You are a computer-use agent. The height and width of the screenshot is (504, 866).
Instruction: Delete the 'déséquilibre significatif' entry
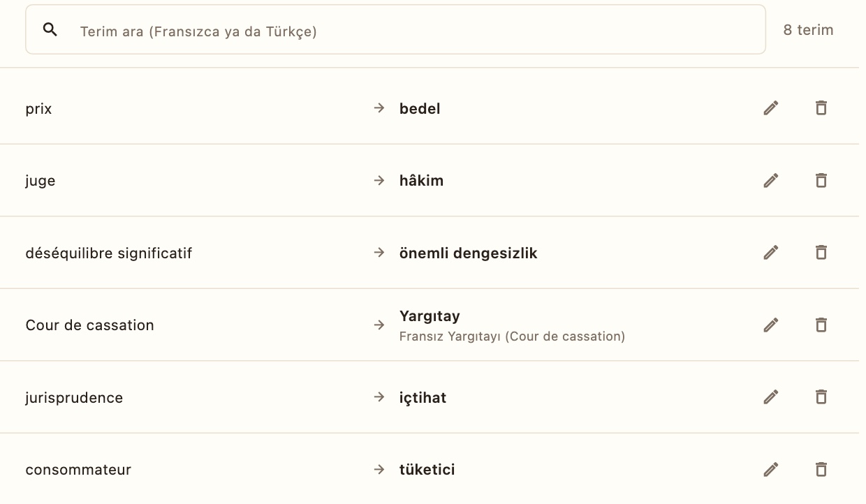click(821, 252)
